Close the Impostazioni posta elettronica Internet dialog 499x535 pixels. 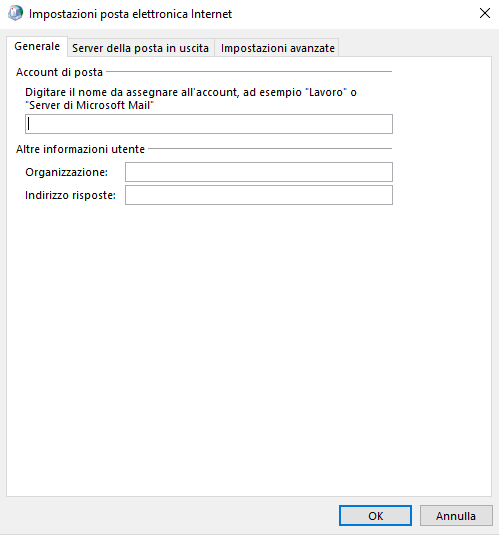485,14
